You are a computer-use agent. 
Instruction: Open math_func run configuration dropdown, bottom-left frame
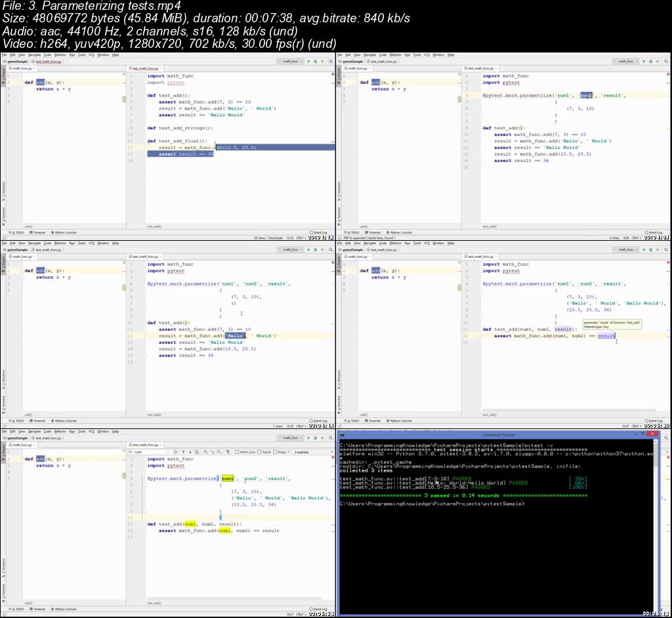[291, 438]
